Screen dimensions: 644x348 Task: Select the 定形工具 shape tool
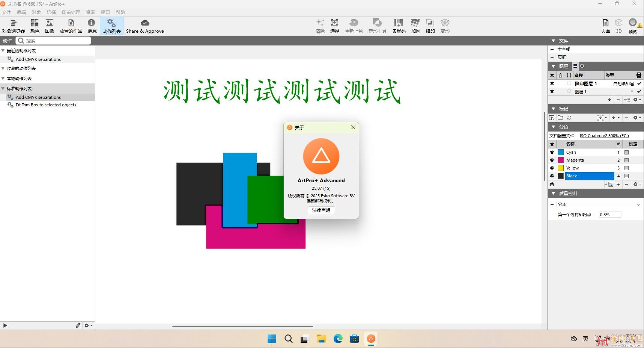pos(377,26)
